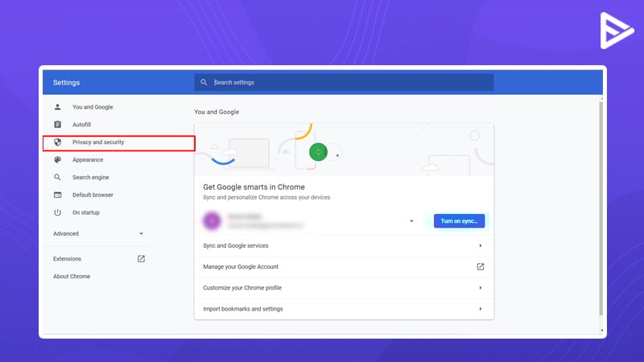Click the Settings title in the header
Screen dimensions: 644x362
[x=66, y=83]
